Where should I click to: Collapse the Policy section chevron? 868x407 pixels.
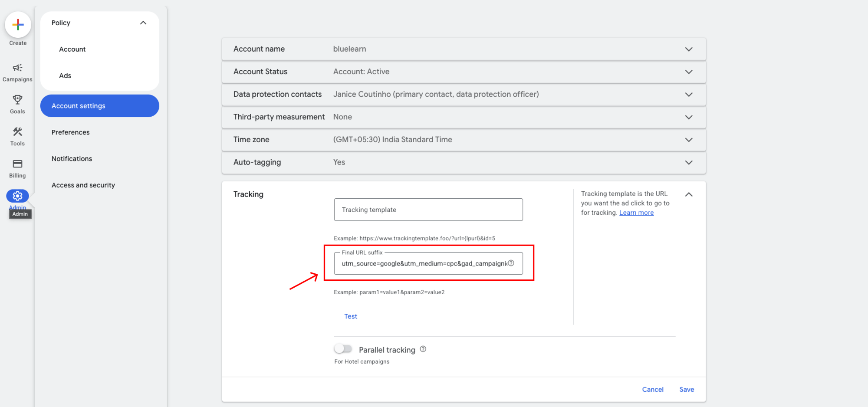[143, 23]
